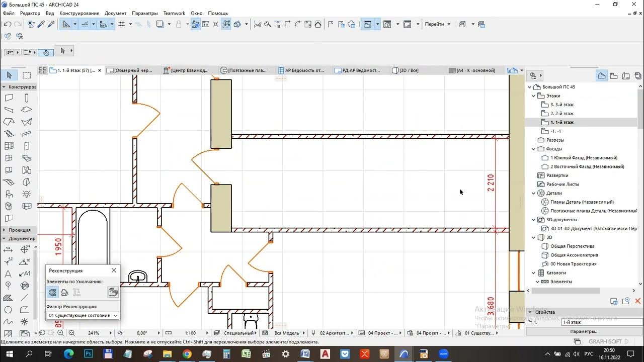Open the Teamwork menu
Image resolution: width=644 pixels, height=362 pixels.
click(x=174, y=13)
